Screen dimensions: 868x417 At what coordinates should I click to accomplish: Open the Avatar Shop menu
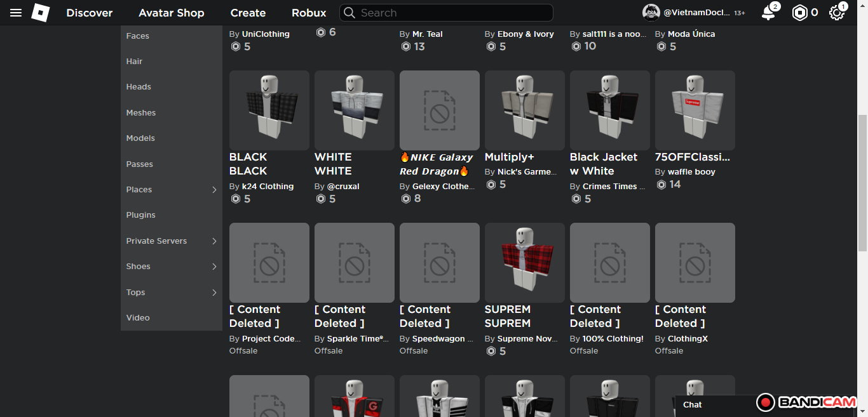tap(172, 13)
